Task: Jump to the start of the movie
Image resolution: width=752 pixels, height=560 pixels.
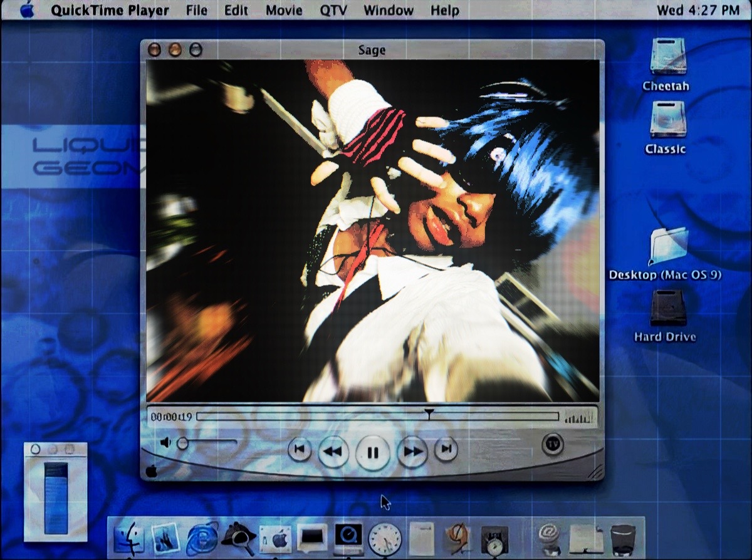Action: 300,449
